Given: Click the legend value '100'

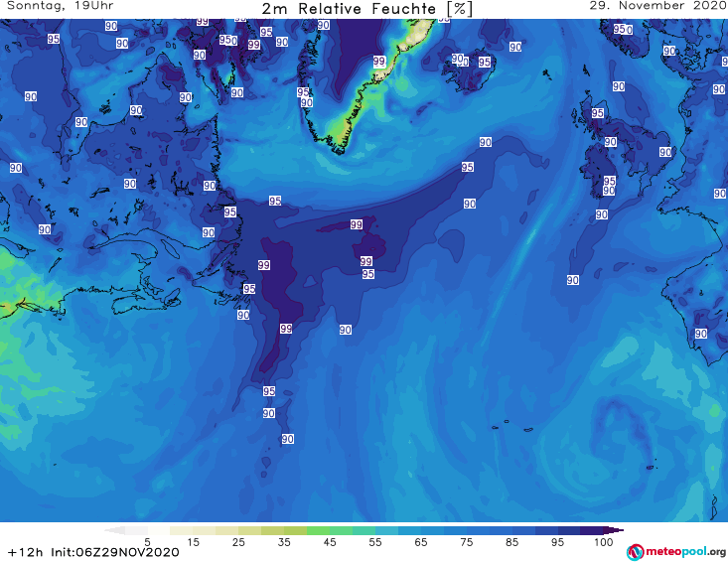Looking at the screenshot, I should point(604,542).
